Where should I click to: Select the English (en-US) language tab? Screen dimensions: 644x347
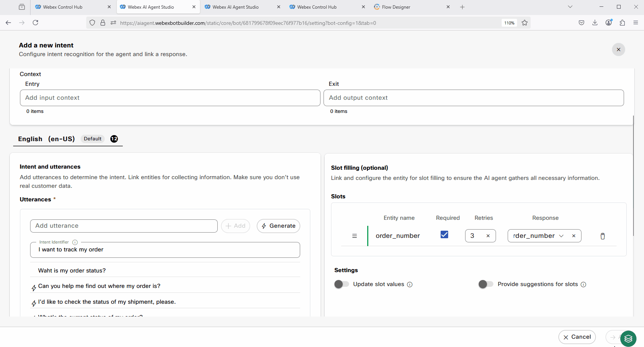click(46, 139)
